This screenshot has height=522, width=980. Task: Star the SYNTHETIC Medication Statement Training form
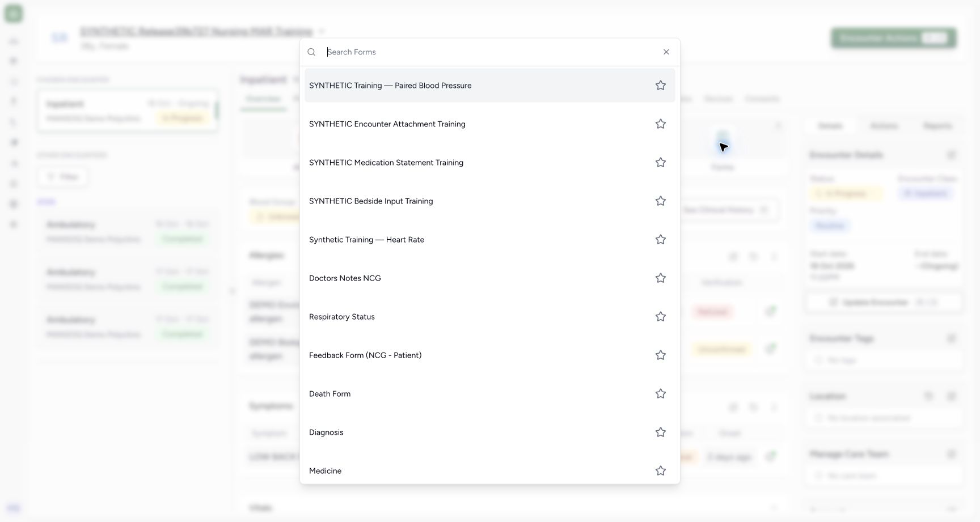click(x=660, y=163)
